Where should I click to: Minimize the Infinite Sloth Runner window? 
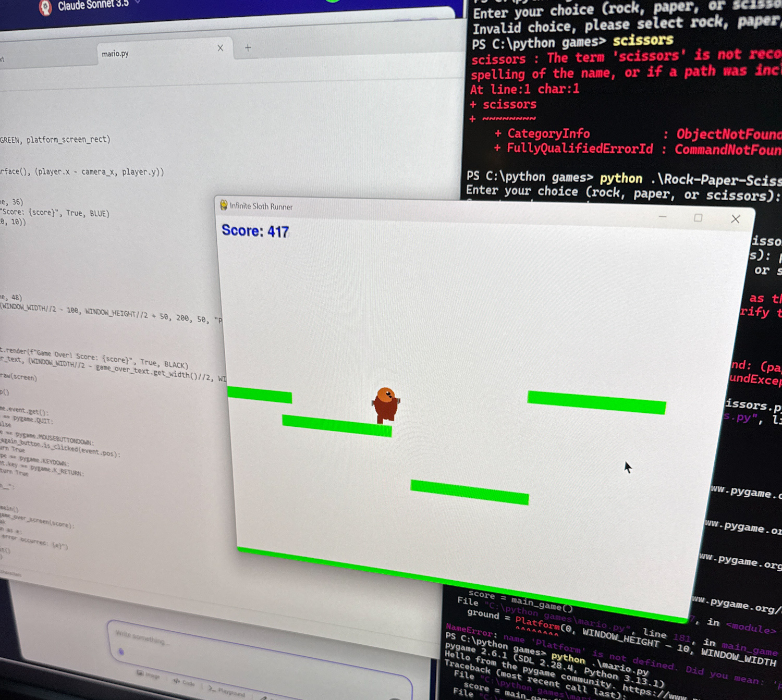pos(663,216)
